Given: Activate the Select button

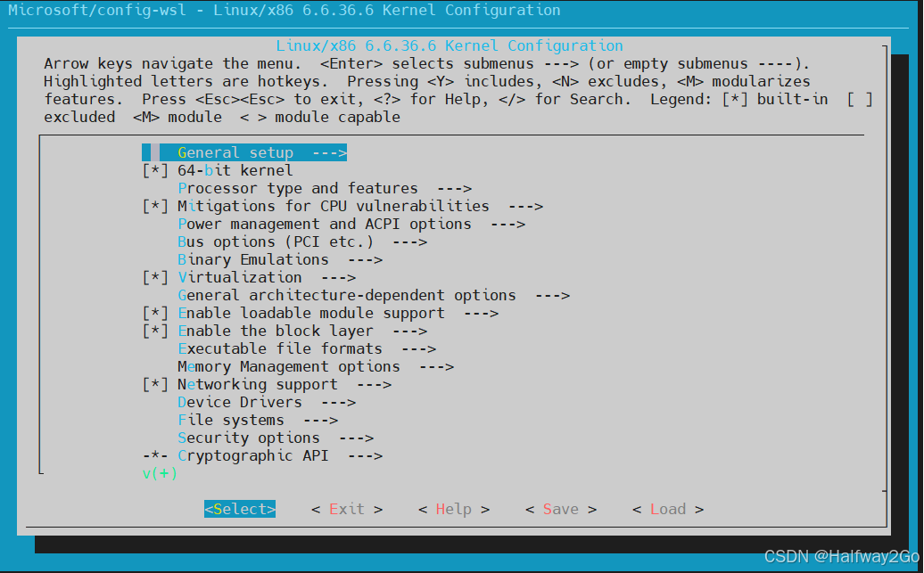Looking at the screenshot, I should (240, 509).
